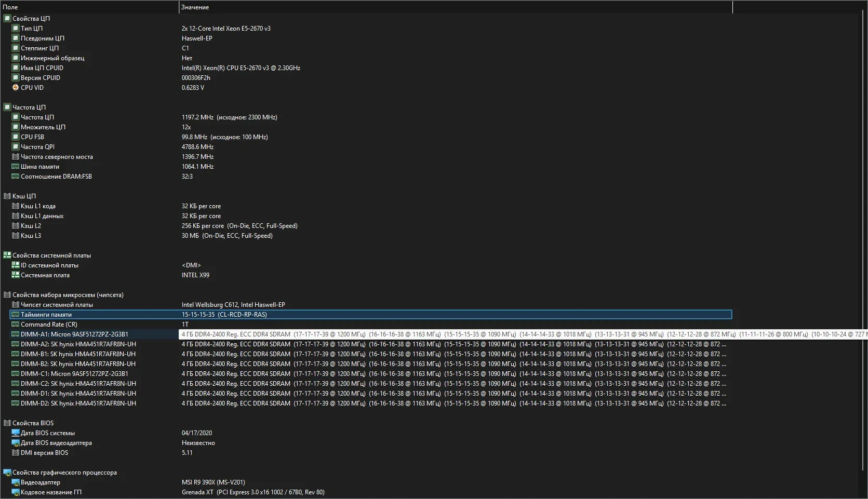Click the Кэш L1 данных field label
Screen dimensions: 868x499
(x=42, y=216)
